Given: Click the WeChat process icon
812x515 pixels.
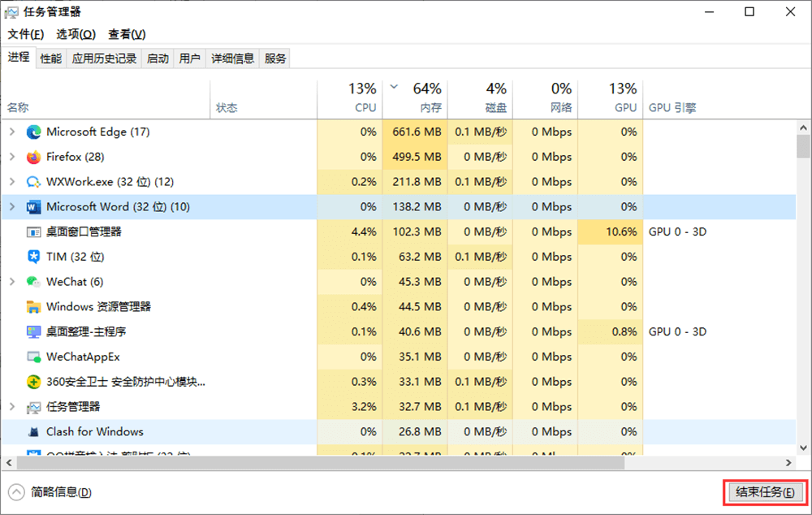Looking at the screenshot, I should tap(33, 282).
